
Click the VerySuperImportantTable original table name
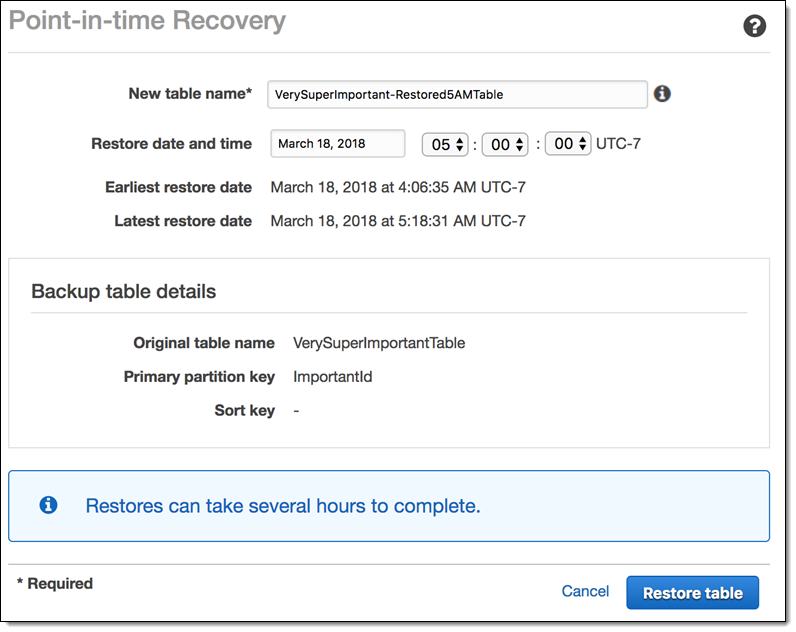379,343
